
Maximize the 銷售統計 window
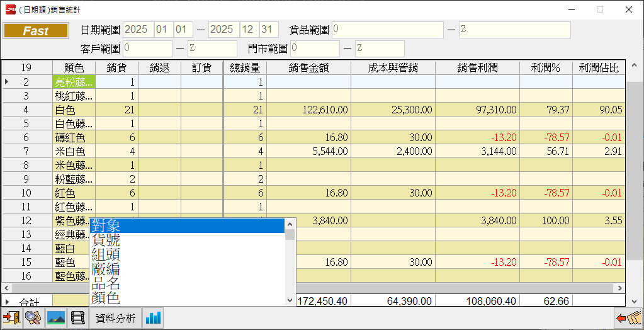point(600,10)
